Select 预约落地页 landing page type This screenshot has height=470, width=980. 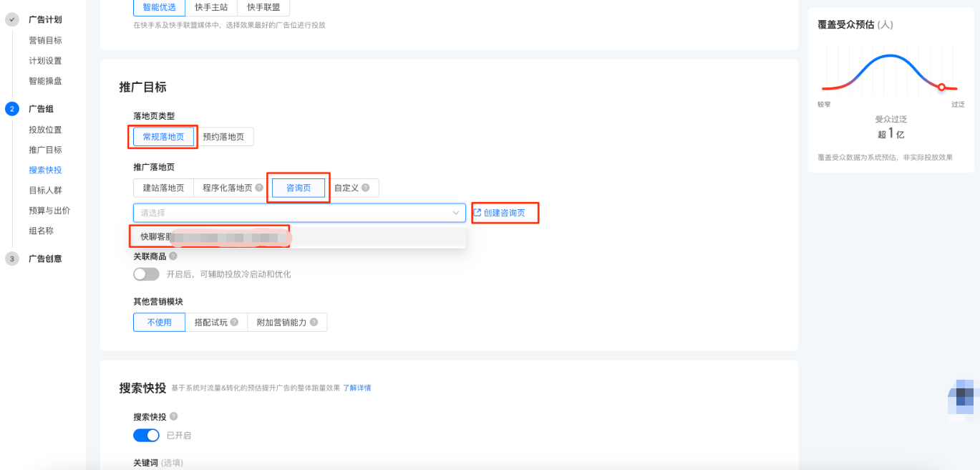[x=223, y=137]
